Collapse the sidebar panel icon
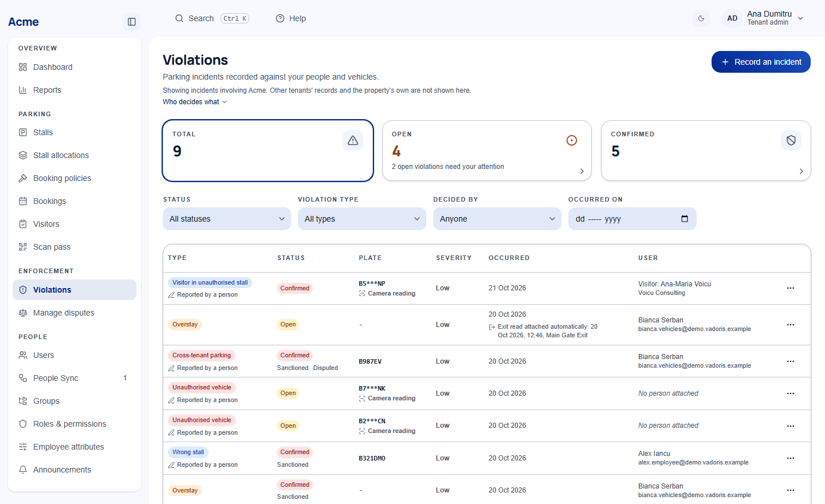This screenshot has width=825, height=504. point(132,22)
